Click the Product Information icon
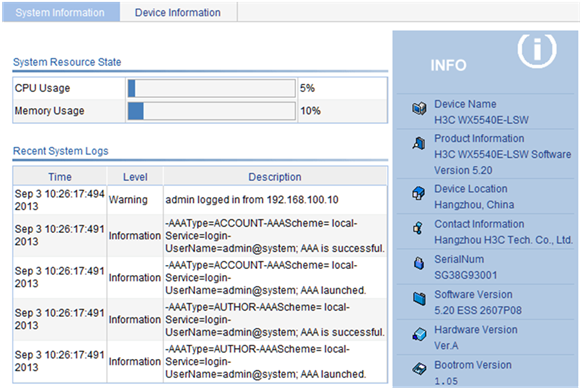The width and height of the screenshot is (581, 389). [419, 143]
